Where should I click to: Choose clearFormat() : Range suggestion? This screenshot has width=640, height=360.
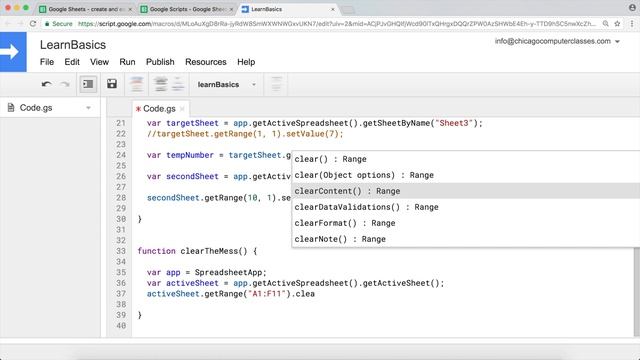pyautogui.click(x=466, y=223)
